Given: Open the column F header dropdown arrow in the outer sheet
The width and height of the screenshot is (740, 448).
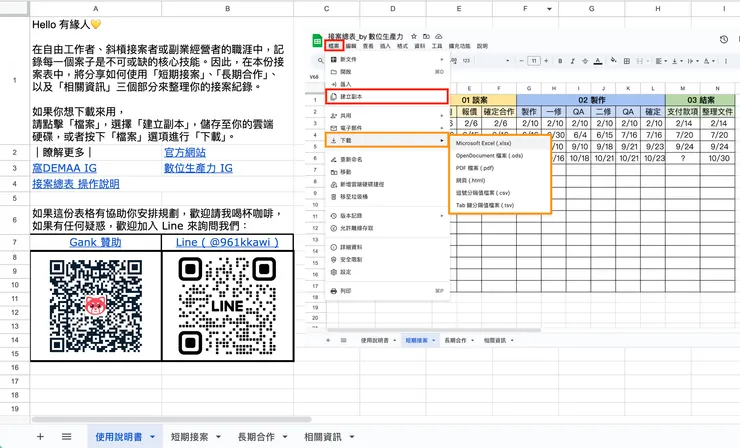Looking at the screenshot, I should [x=549, y=8].
